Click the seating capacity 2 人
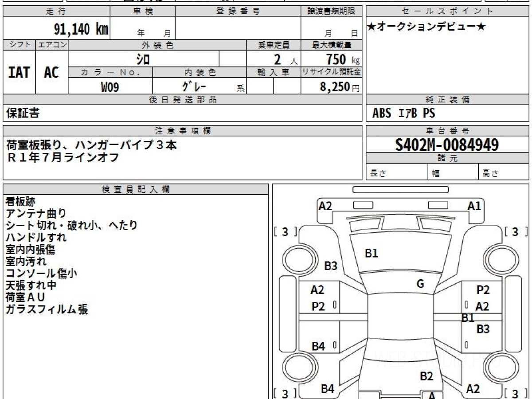 pyautogui.click(x=285, y=59)
